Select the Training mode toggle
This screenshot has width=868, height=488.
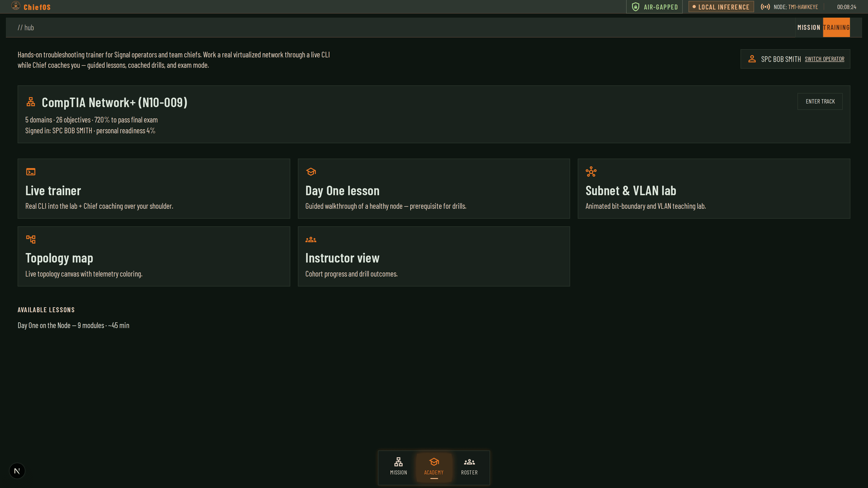(x=836, y=27)
